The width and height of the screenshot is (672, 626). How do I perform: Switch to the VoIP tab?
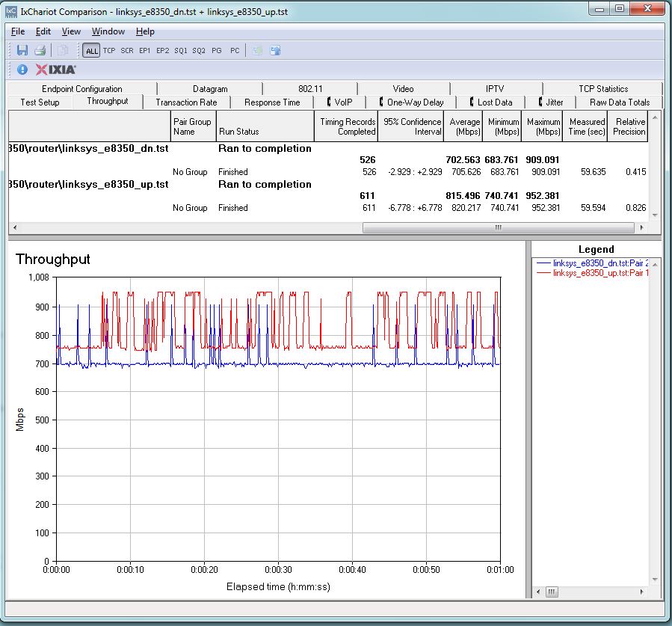coord(339,102)
